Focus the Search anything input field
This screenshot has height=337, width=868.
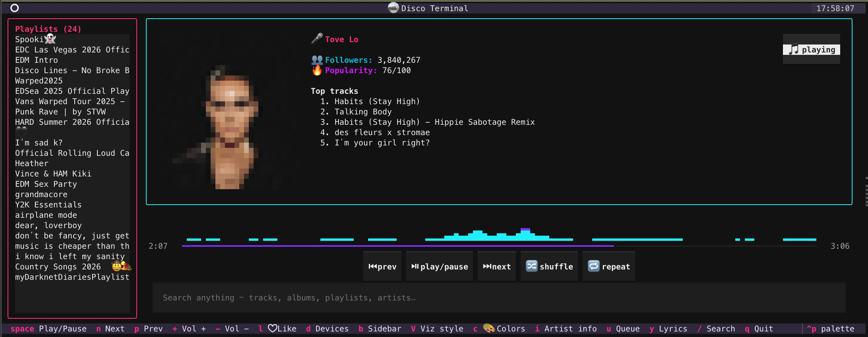499,298
